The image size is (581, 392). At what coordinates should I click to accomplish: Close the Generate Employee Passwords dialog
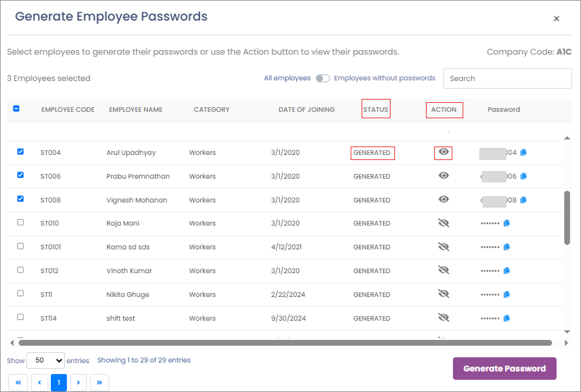click(x=557, y=19)
